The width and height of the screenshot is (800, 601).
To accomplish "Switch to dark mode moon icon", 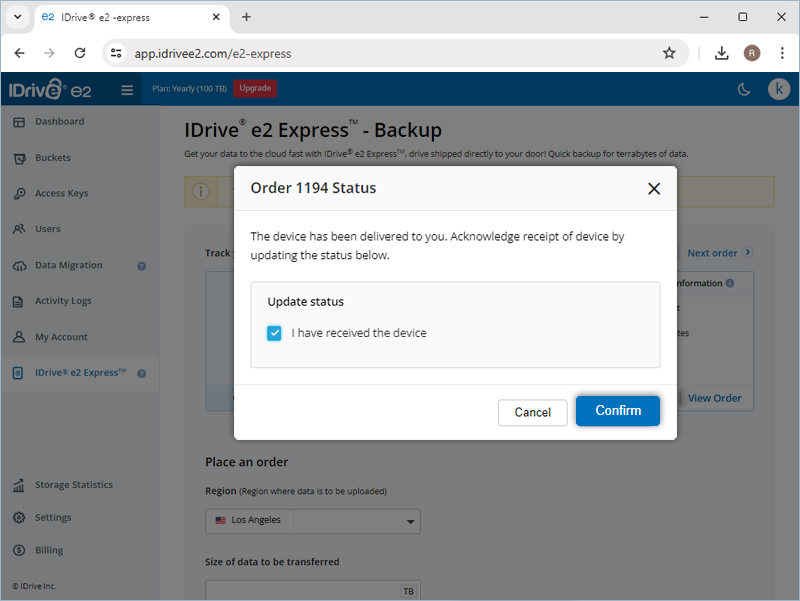I will [744, 90].
